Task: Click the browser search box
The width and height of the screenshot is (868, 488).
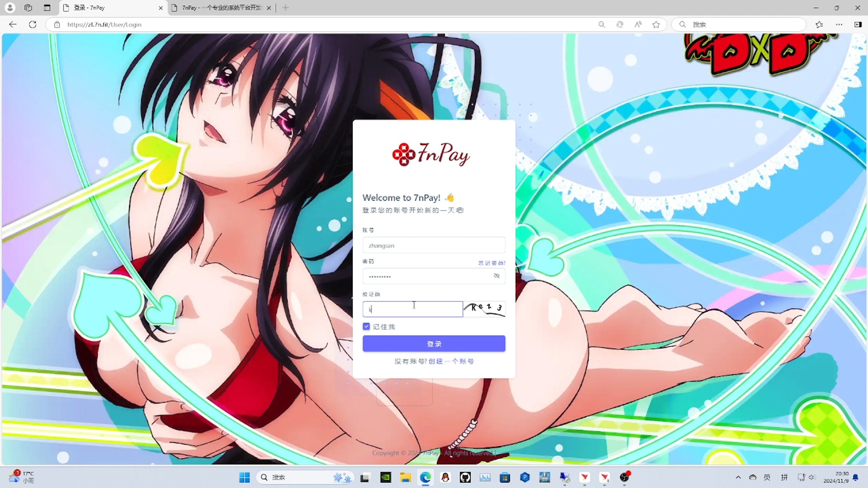Action: click(x=739, y=24)
